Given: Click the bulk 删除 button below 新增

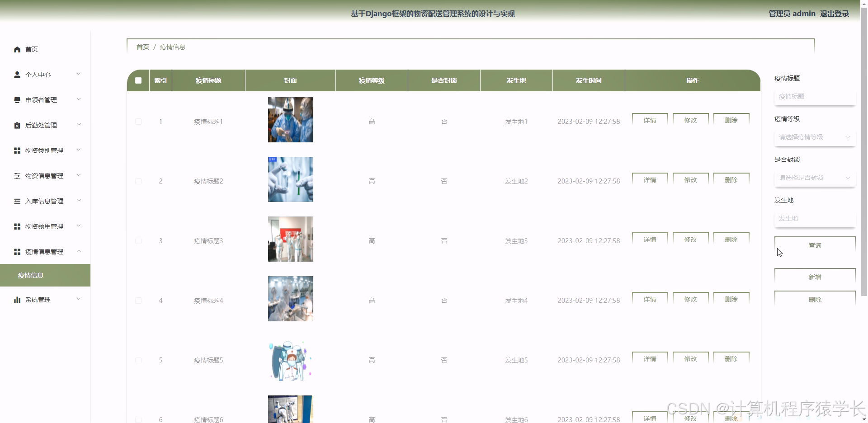Looking at the screenshot, I should tap(815, 299).
